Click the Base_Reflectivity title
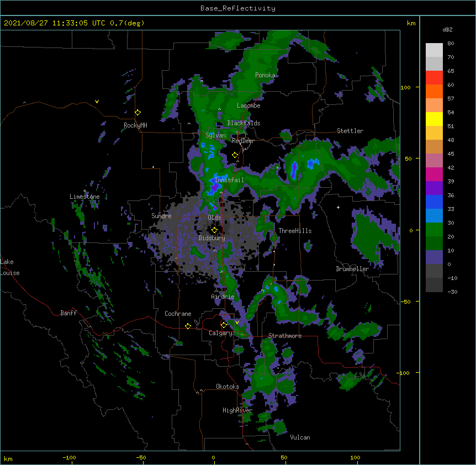 pos(238,8)
